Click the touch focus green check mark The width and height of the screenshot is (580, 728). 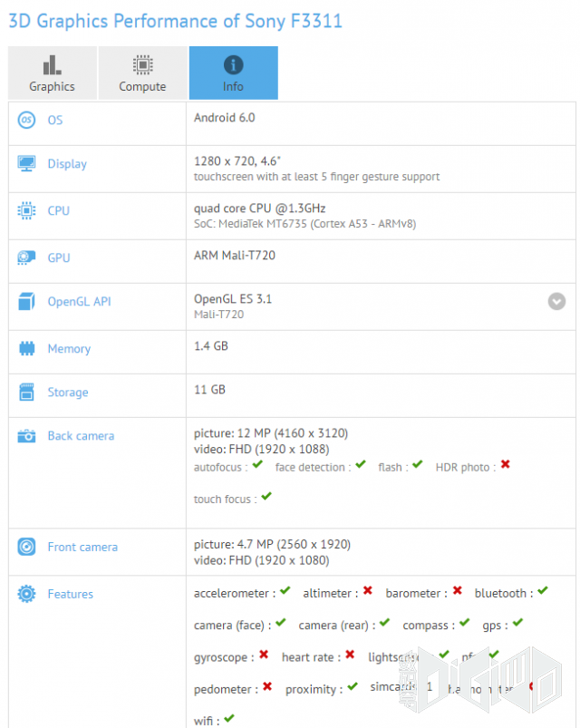[x=266, y=496]
